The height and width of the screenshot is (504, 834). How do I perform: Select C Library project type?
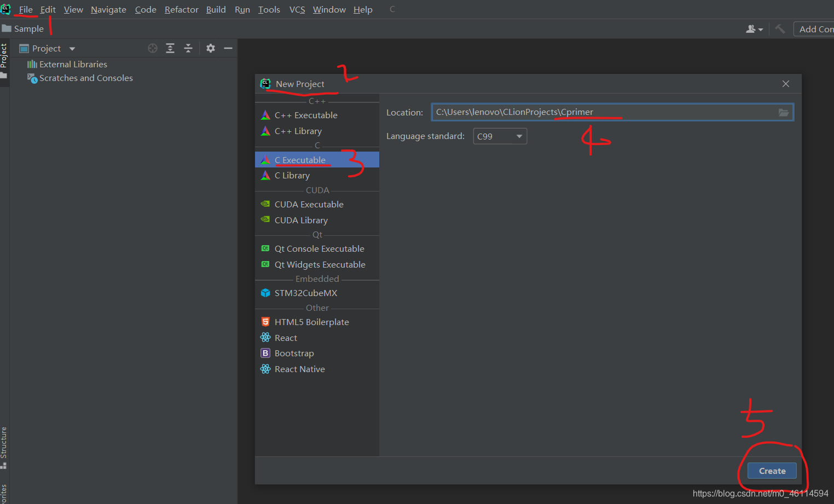(x=317, y=176)
